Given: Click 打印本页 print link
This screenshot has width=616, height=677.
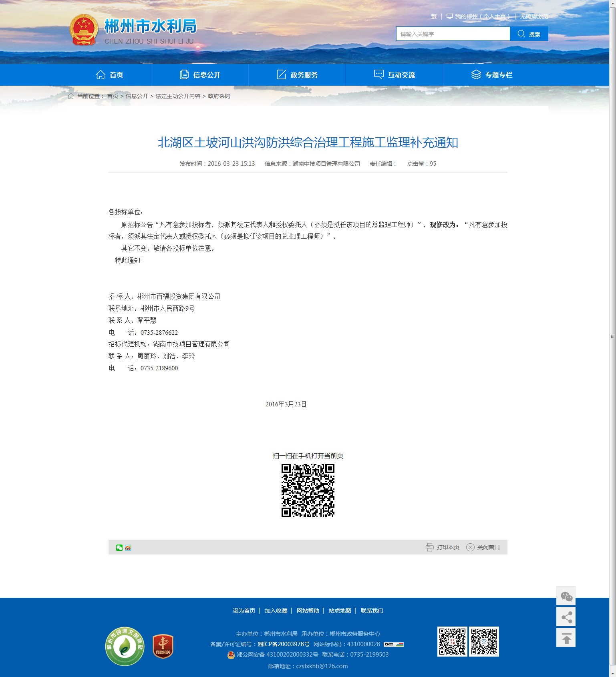Looking at the screenshot, I should [448, 547].
